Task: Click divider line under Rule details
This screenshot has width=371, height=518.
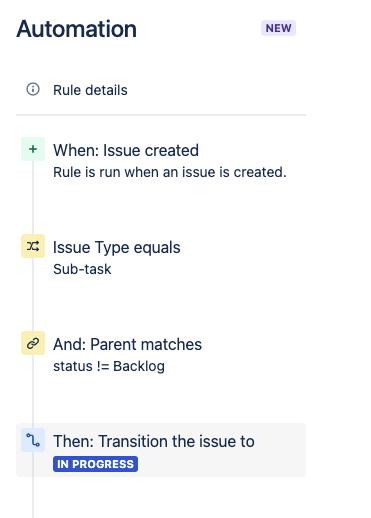Action: [161, 115]
